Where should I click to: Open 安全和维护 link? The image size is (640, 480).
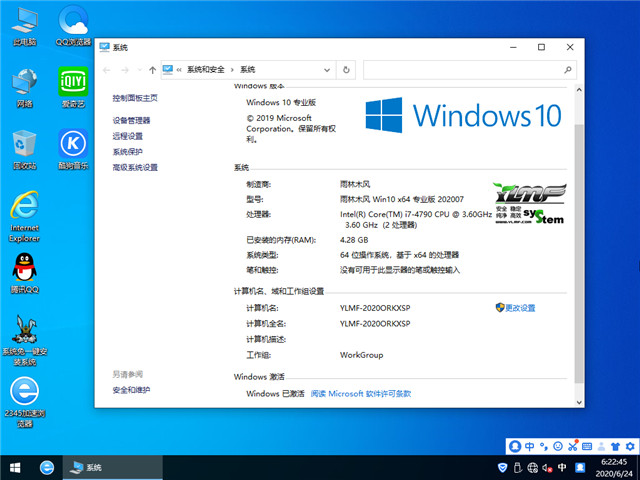tap(131, 390)
